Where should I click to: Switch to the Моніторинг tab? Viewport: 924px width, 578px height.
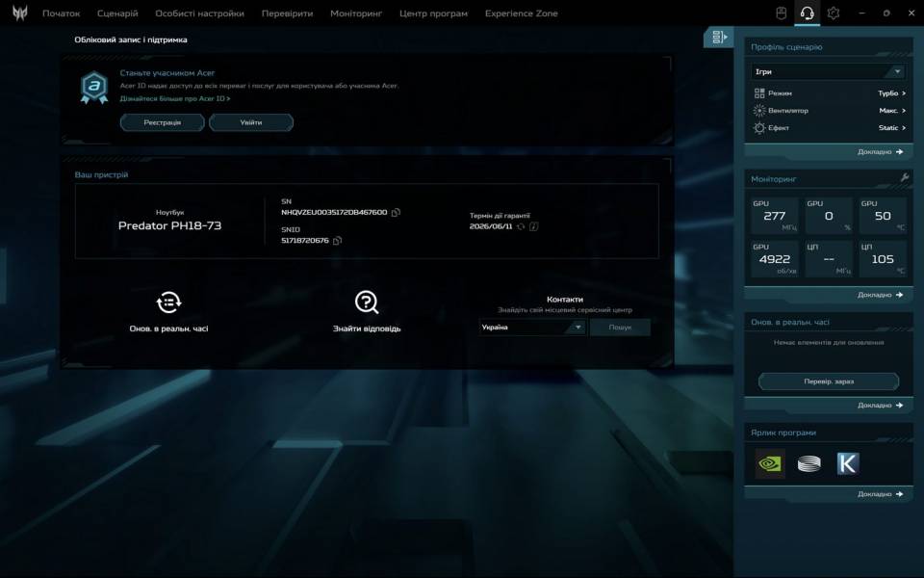tap(356, 13)
